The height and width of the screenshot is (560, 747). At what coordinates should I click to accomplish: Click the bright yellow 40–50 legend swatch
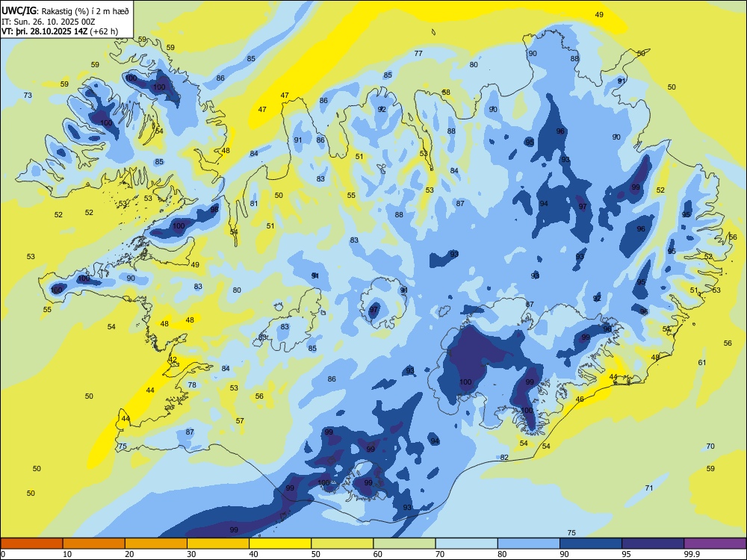[x=280, y=544]
